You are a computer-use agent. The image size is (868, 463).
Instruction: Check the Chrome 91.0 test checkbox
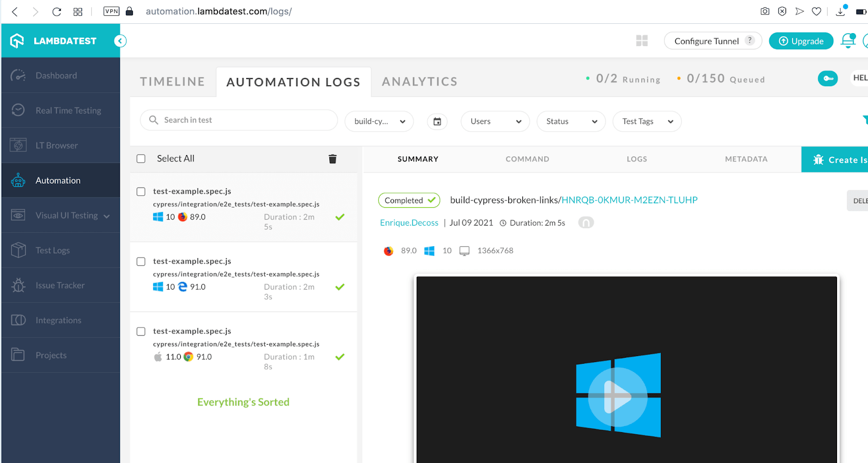click(x=141, y=331)
